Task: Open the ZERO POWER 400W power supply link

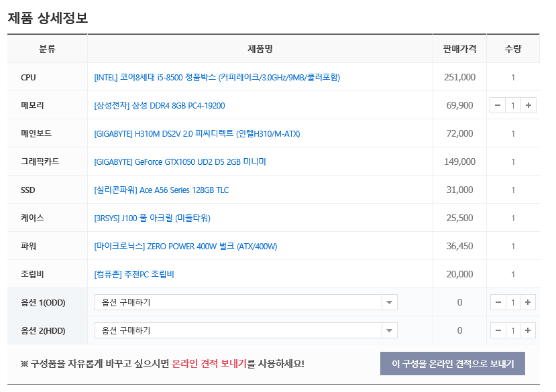Action: coord(186,247)
